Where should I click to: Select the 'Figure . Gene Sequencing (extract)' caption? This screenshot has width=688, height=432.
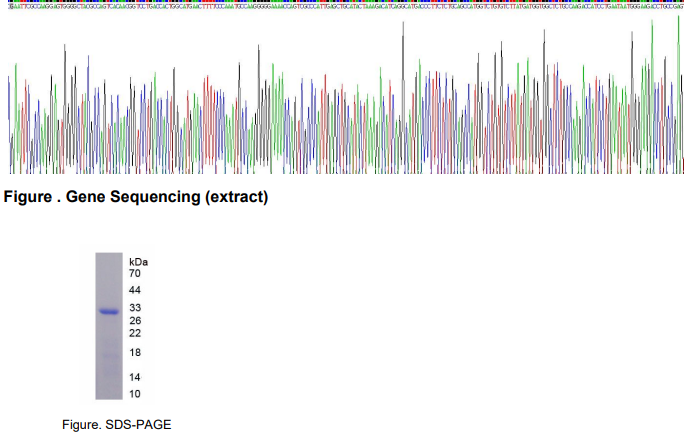tap(137, 198)
